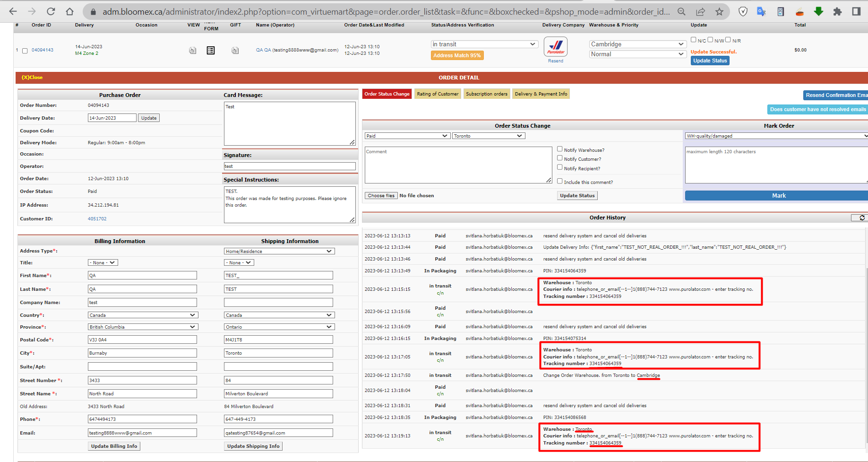Image resolution: width=868 pixels, height=462 pixels.
Task: Open customer ID 4051702 link
Action: click(97, 219)
